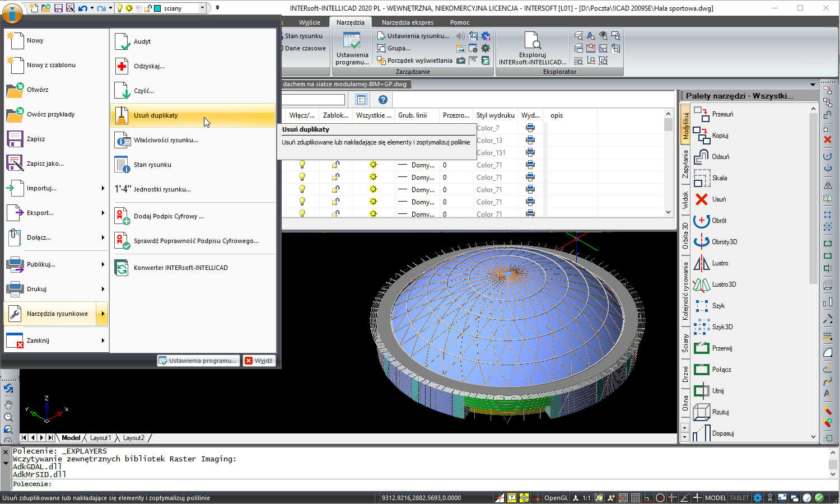The height and width of the screenshot is (504, 840).
Task: Select the Obroty3D tool
Action: [716, 242]
